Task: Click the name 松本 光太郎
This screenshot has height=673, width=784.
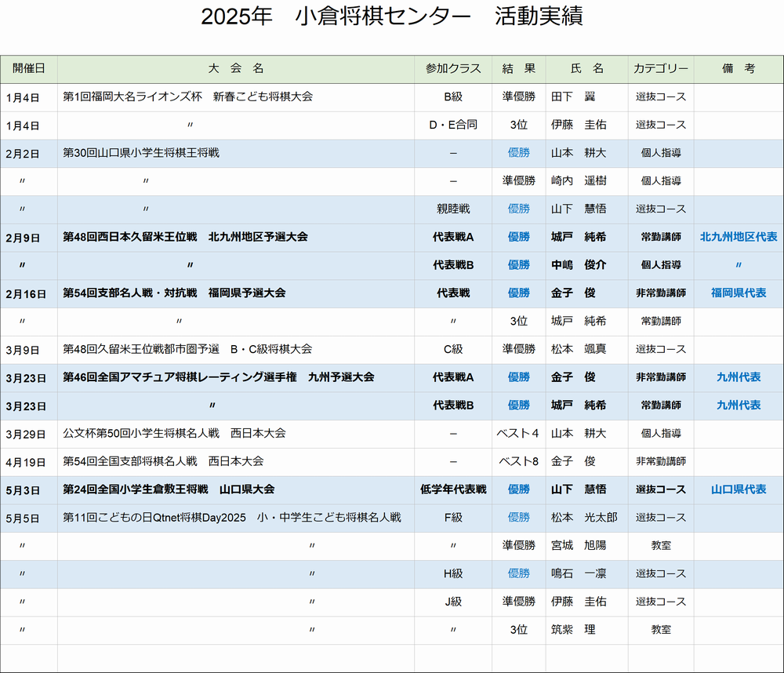Action: pyautogui.click(x=584, y=518)
